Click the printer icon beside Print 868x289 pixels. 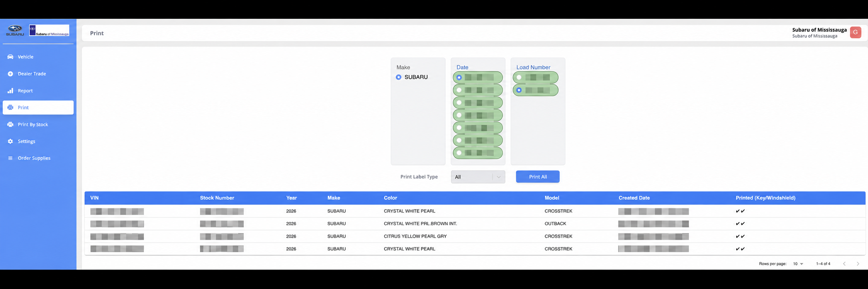pyautogui.click(x=10, y=107)
